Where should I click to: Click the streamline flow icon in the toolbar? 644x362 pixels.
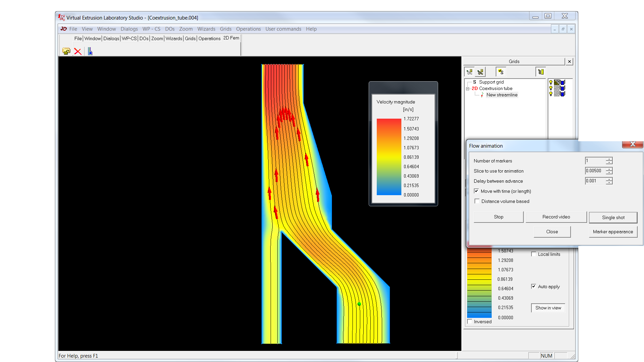click(90, 51)
